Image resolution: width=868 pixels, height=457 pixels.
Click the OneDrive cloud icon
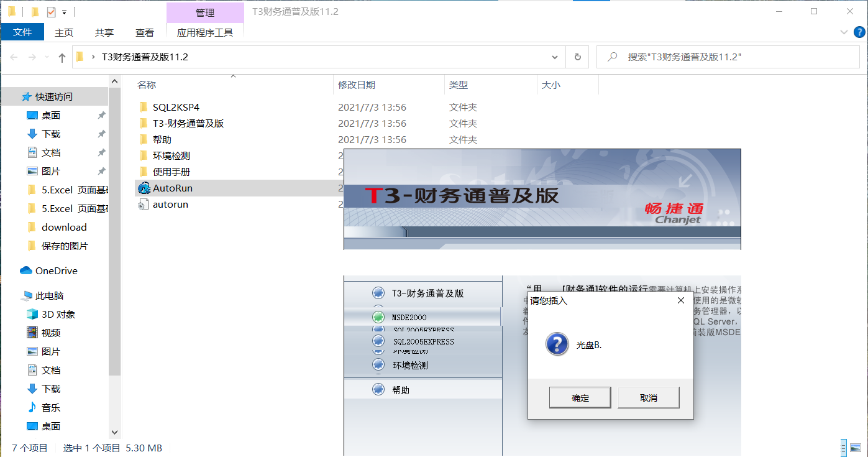pos(26,270)
